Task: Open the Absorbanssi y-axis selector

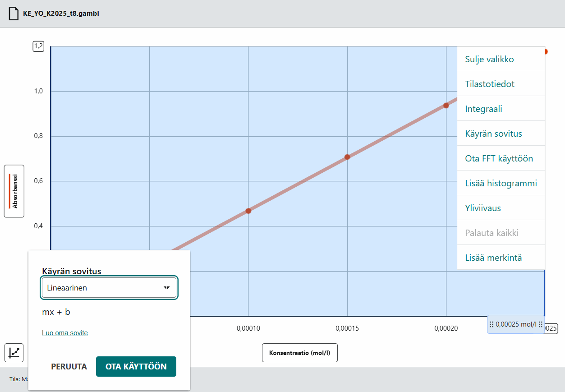Action: [14, 191]
